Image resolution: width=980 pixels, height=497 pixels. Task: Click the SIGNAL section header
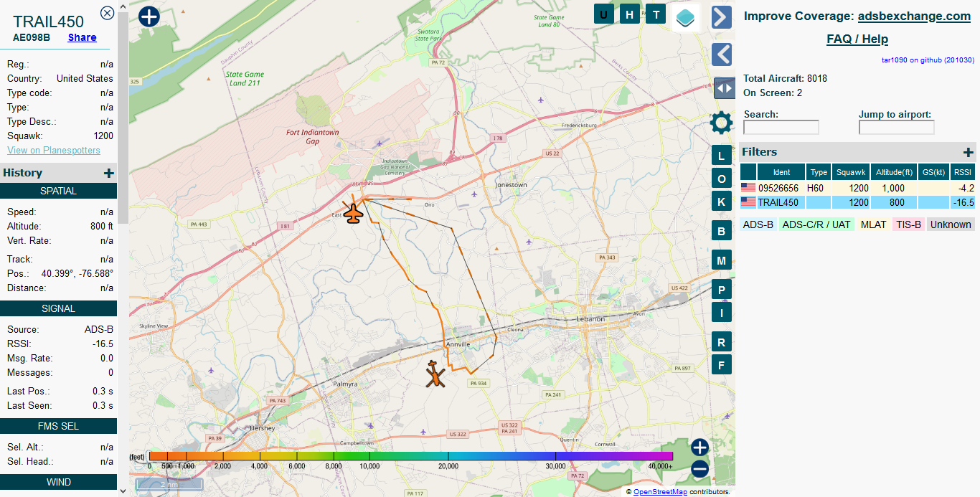[58, 308]
